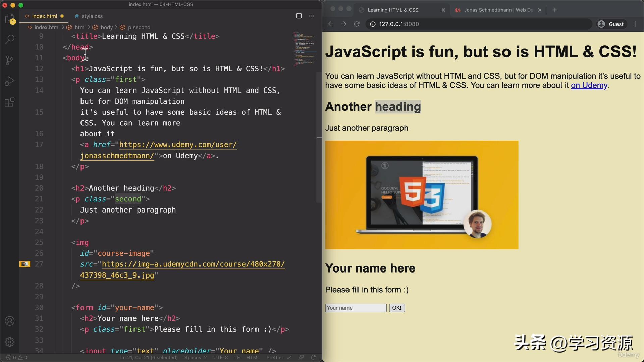
Task: Switch to the style.css tab
Action: (92, 16)
